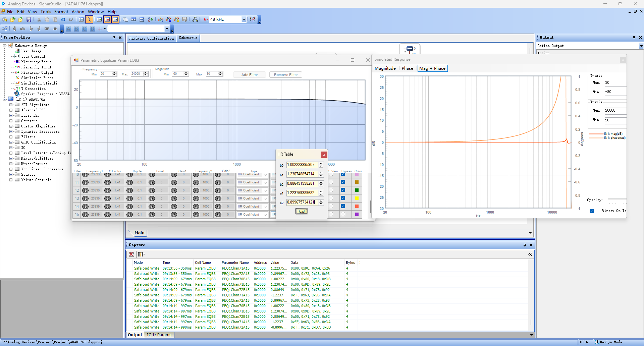This screenshot has height=346, width=644.
Task: Click the Cut scissors icon
Action: coord(39,19)
